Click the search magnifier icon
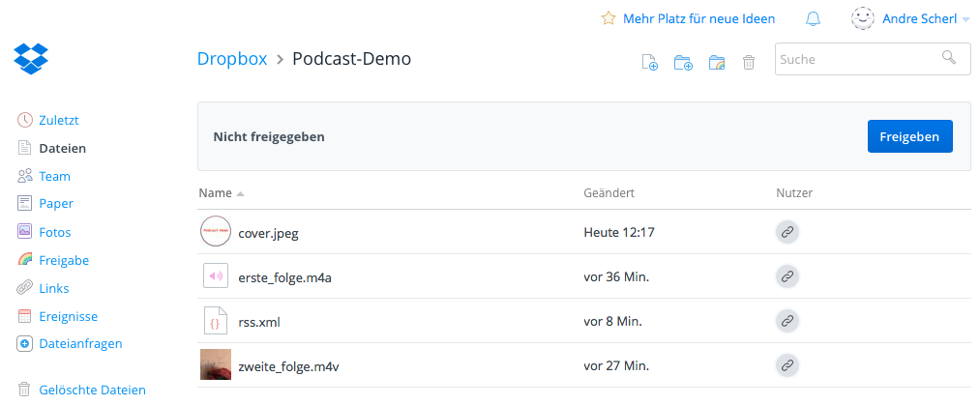 click(949, 58)
